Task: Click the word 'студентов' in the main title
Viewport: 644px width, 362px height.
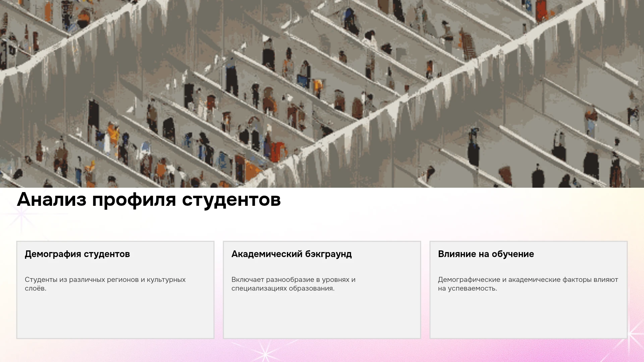Action: point(231,200)
